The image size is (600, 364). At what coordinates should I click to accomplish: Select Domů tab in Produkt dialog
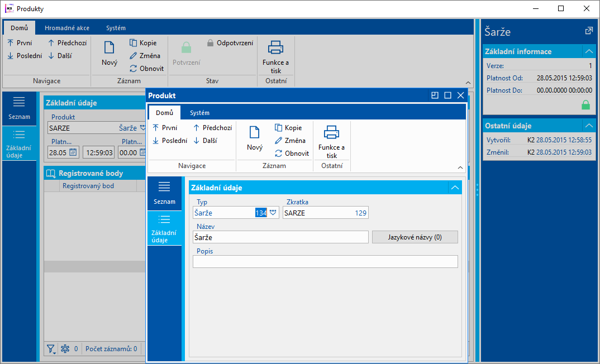coord(165,113)
